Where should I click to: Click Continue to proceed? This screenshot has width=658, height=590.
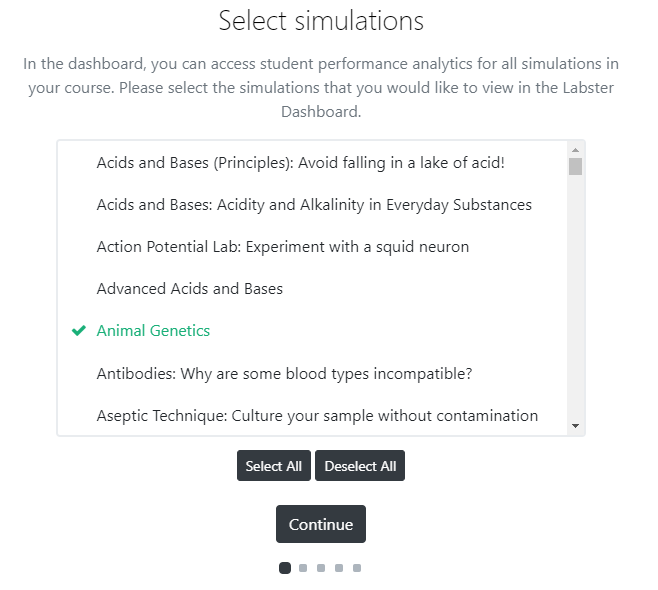click(321, 525)
